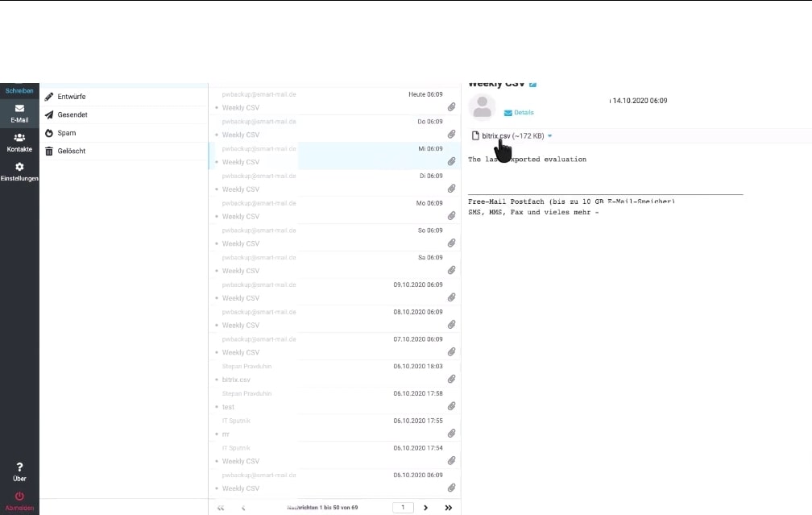
Task: Open the bitrix.csv attachment file icon
Action: pos(474,135)
